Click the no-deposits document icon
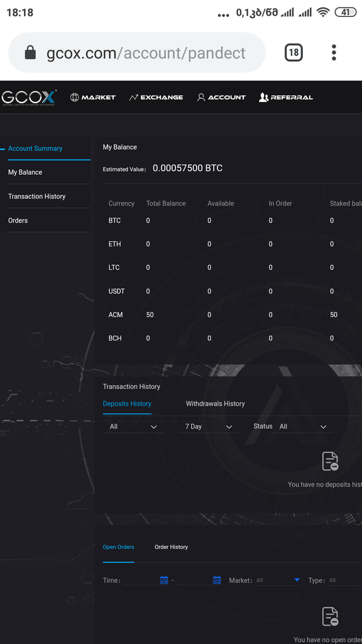 pyautogui.click(x=331, y=461)
